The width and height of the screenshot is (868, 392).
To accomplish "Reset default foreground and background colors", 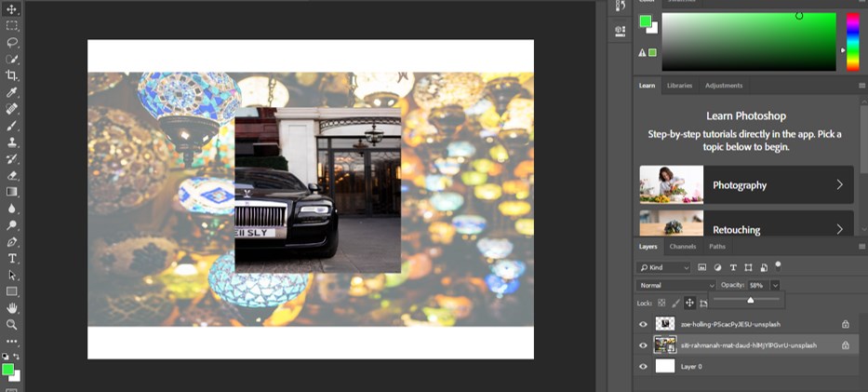I will [x=5, y=356].
